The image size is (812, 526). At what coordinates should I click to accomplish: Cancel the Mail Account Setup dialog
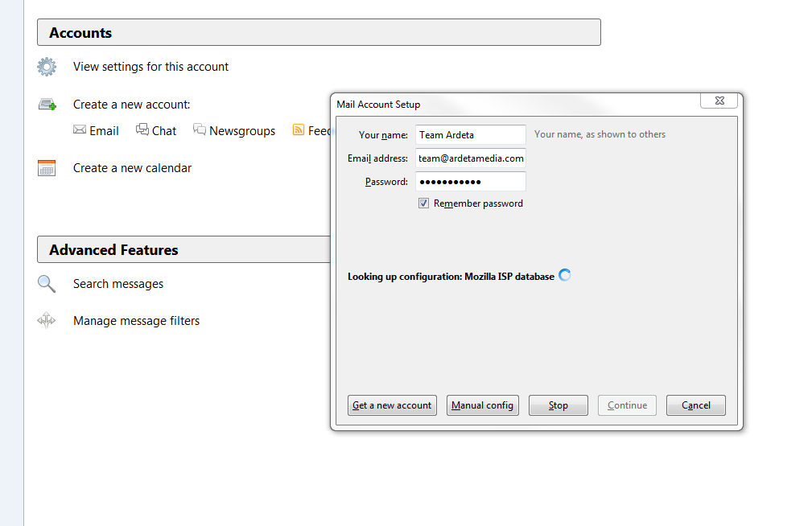695,405
